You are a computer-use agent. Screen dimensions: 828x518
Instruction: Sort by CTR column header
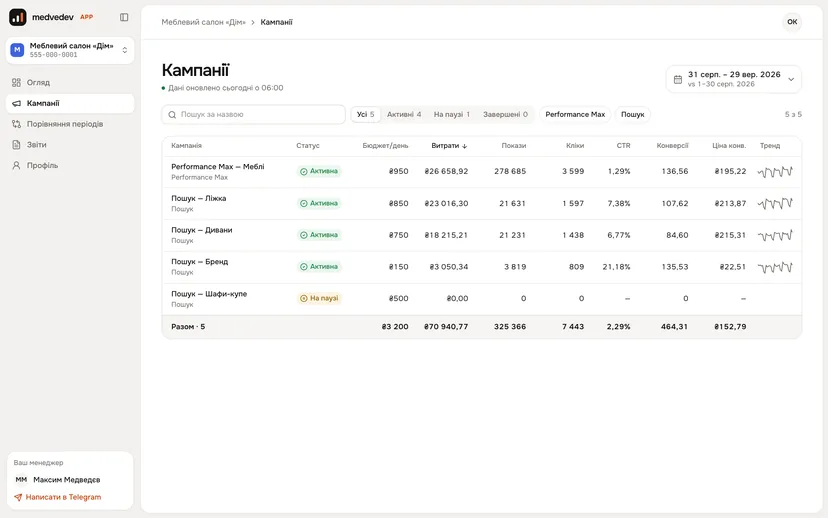(x=624, y=146)
